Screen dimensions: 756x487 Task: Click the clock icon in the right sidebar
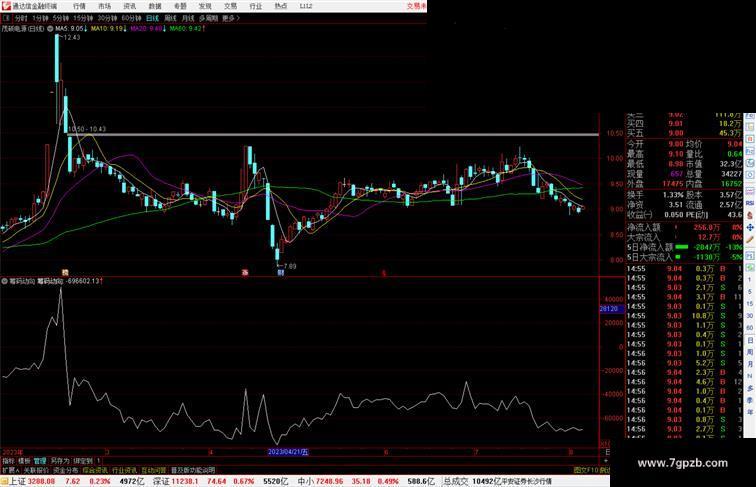pyautogui.click(x=750, y=175)
